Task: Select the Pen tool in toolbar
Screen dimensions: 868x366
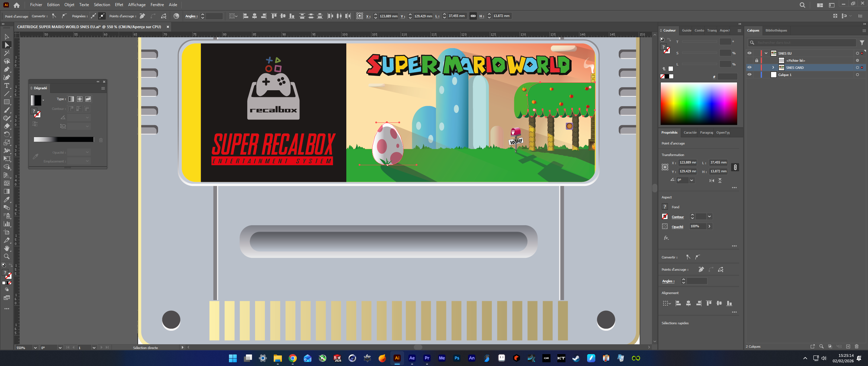Action: (x=6, y=69)
